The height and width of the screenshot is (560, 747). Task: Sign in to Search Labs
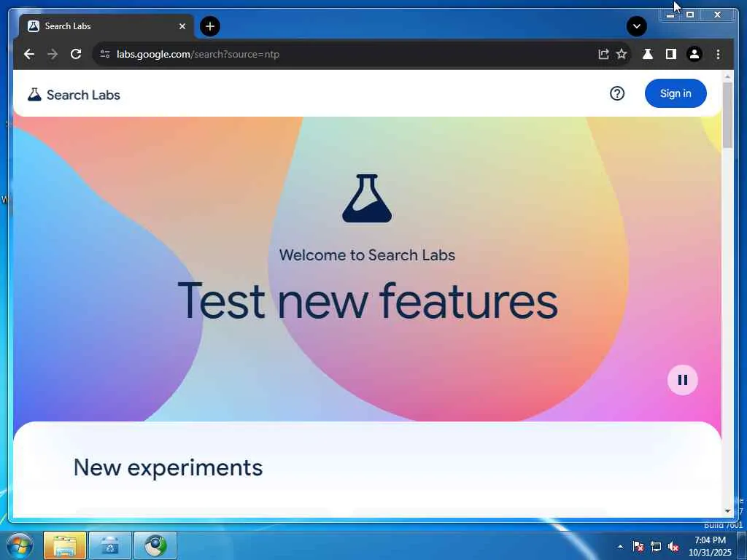[x=676, y=93]
